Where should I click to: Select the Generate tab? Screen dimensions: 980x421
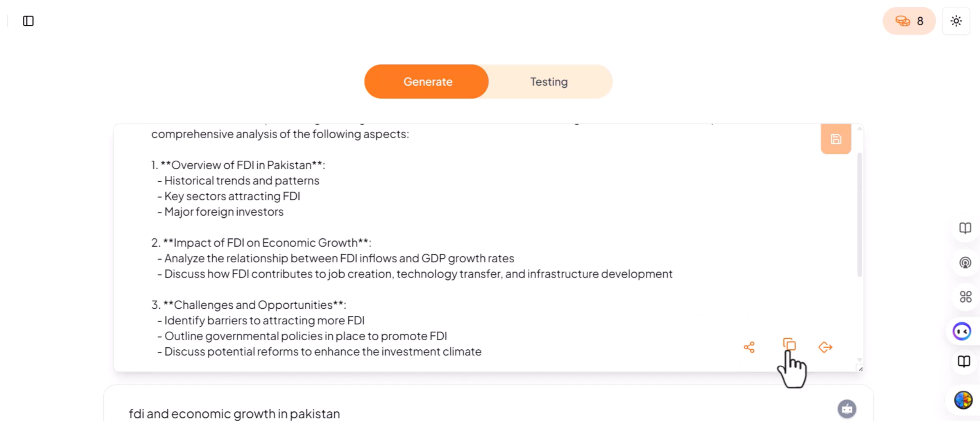point(427,81)
